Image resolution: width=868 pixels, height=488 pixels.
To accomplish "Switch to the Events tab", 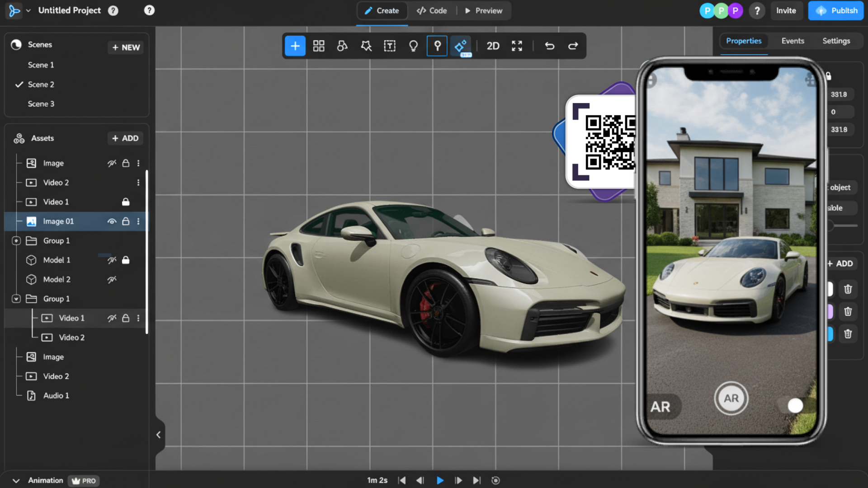I will (x=793, y=41).
